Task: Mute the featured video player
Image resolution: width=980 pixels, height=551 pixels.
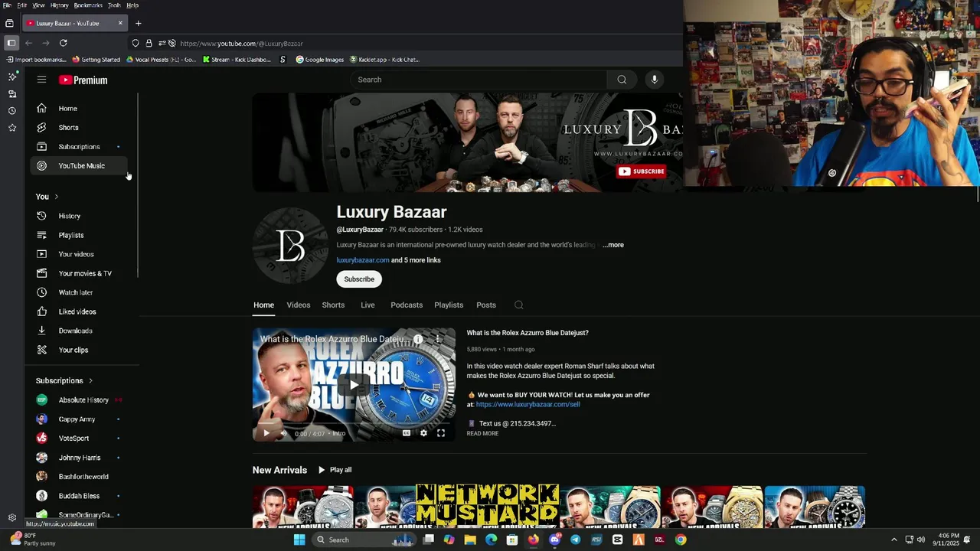Action: [x=283, y=433]
